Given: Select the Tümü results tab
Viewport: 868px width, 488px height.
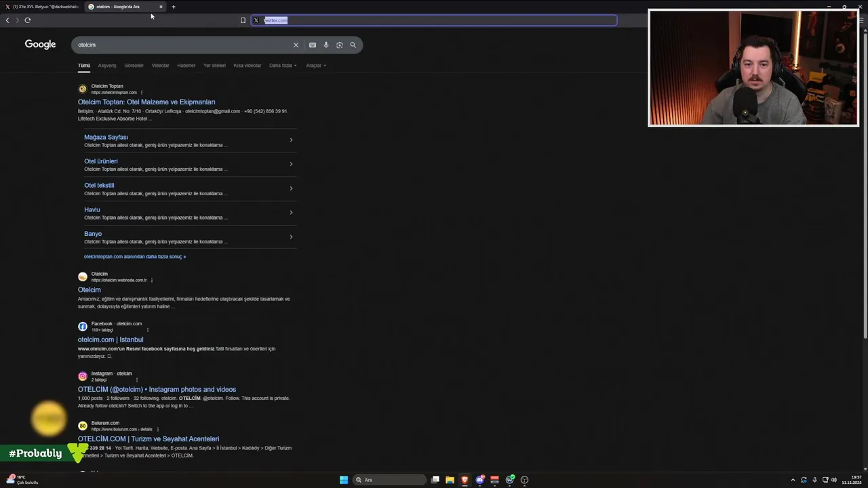Looking at the screenshot, I should coord(84,66).
